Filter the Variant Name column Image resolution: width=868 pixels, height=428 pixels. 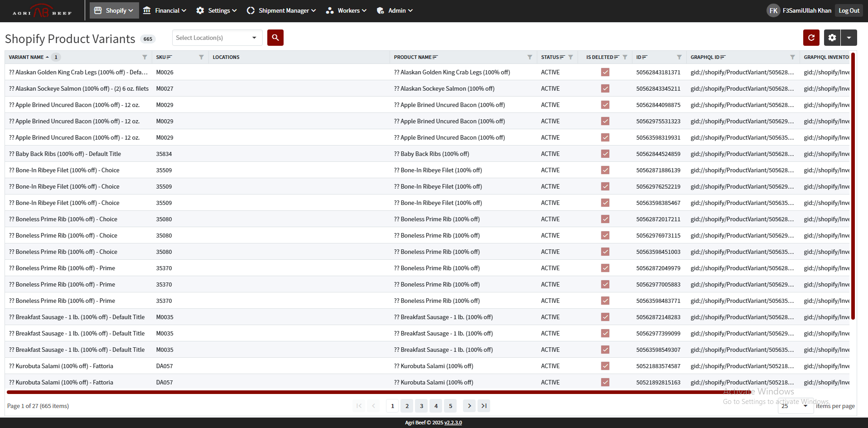(x=145, y=57)
